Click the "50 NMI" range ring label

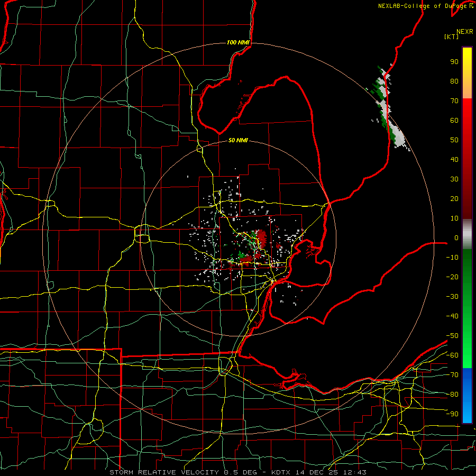pyautogui.click(x=239, y=140)
